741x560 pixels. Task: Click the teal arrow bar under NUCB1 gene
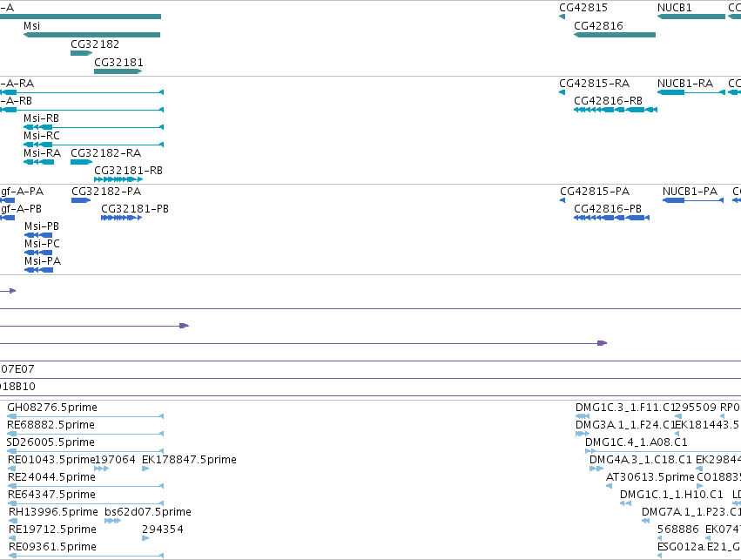(690, 17)
